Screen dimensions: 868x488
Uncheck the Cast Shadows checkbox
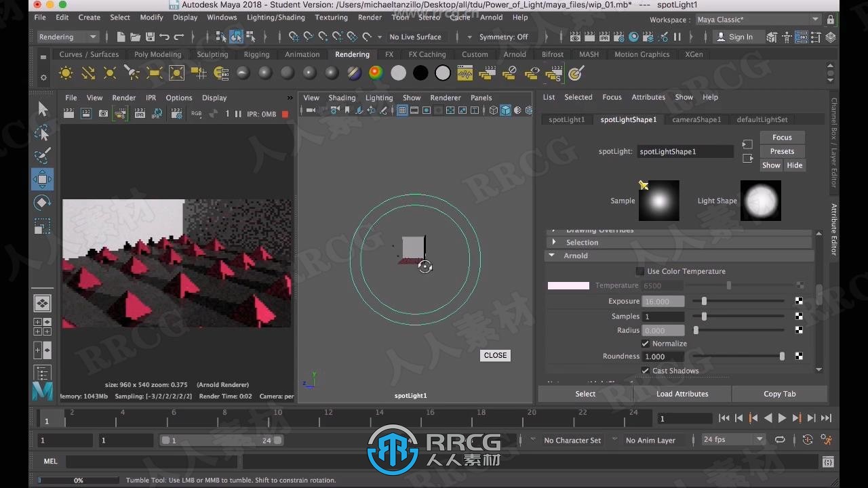(646, 371)
